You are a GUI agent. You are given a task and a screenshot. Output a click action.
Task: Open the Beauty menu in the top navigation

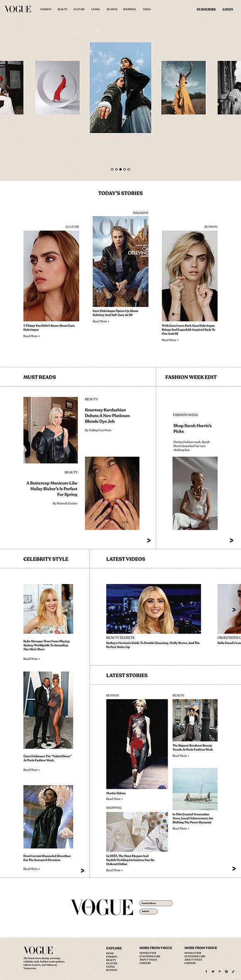pyautogui.click(x=62, y=9)
